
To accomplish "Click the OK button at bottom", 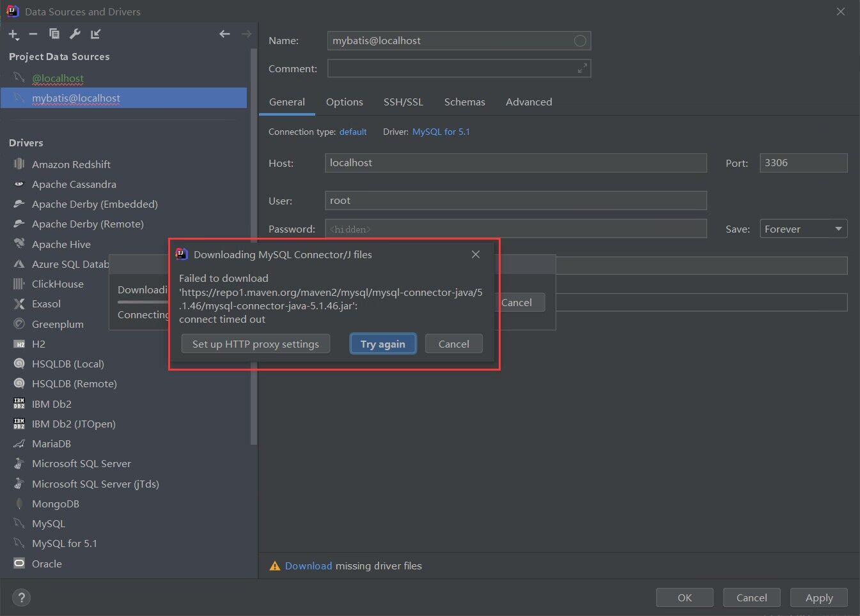I will click(x=685, y=597).
